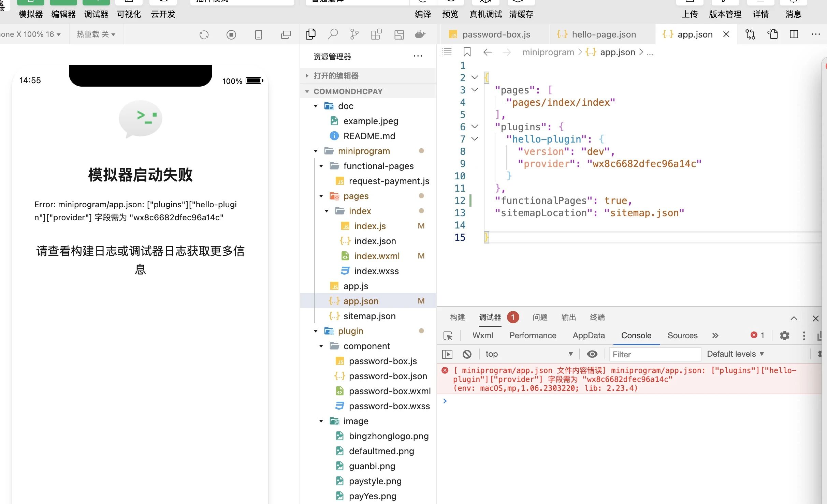Toggle the 热重载 hot reload setting
This screenshot has width=827, height=504.
[x=96, y=34]
